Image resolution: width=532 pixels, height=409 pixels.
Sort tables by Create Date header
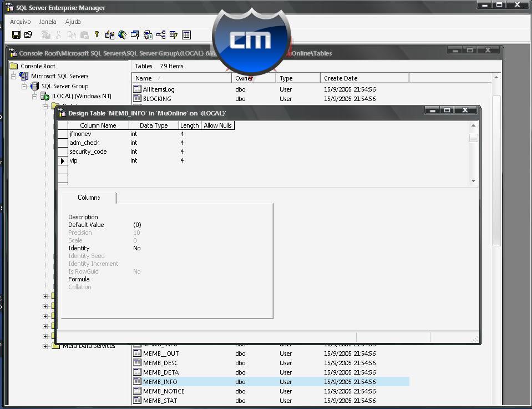(364, 78)
